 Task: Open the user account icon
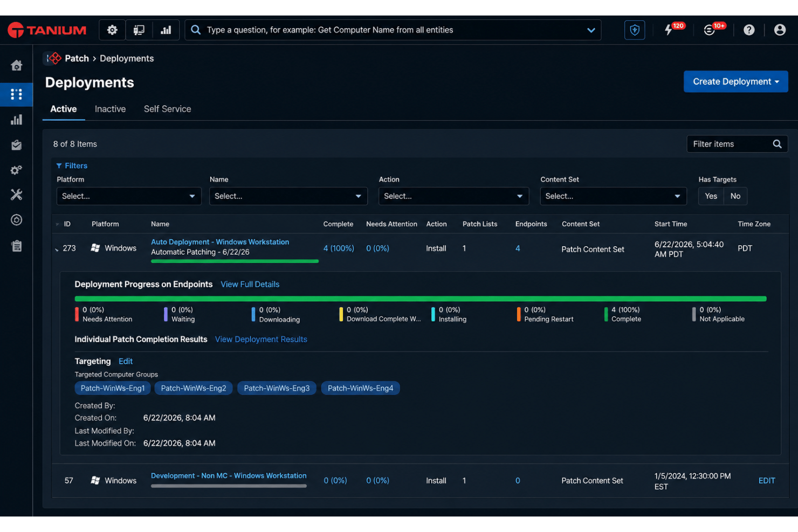tap(780, 30)
